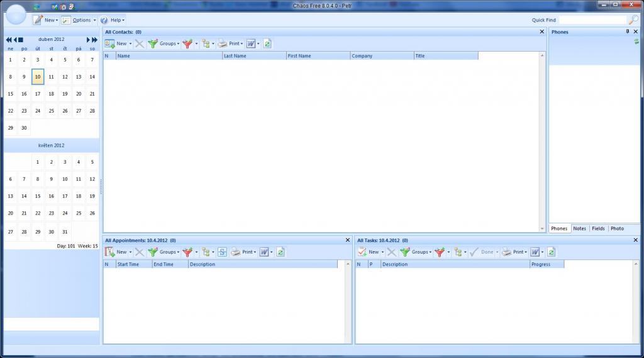Select April 10 in the duben calendar
Image resolution: width=644 pixels, height=358 pixels.
click(38, 77)
